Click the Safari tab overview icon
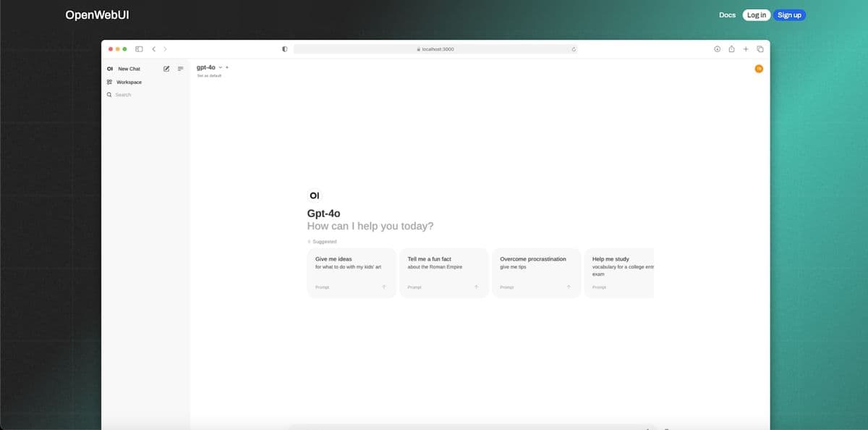This screenshot has width=868, height=430. 759,49
